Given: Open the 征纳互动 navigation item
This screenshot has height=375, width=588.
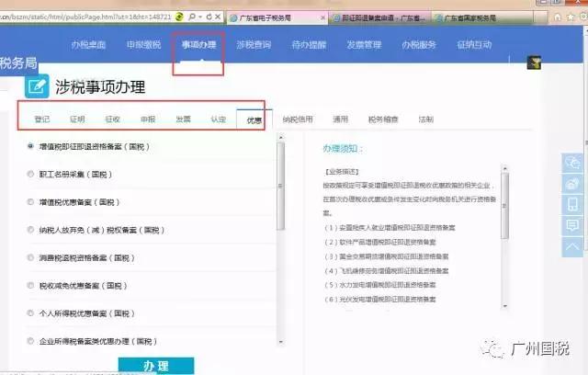Looking at the screenshot, I should [474, 45].
